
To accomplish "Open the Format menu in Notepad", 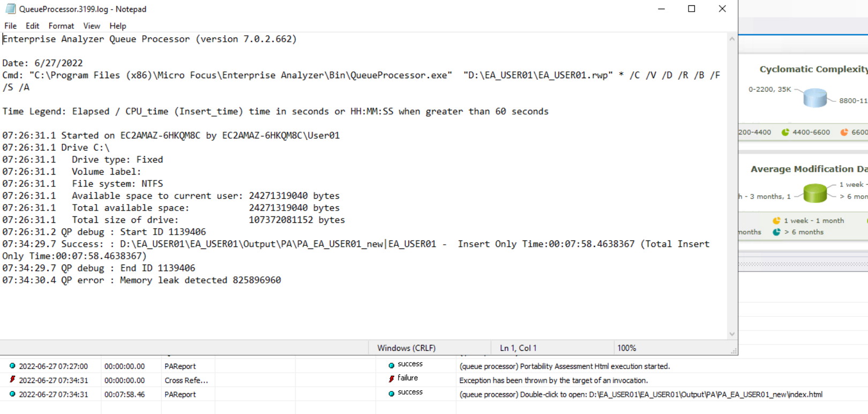I will [61, 26].
